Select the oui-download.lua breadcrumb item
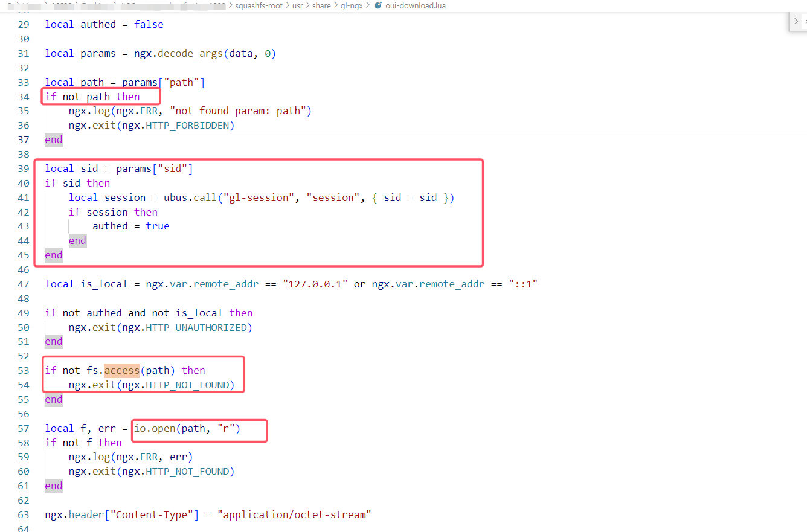Image resolution: width=807 pixels, height=532 pixels. (x=416, y=5)
